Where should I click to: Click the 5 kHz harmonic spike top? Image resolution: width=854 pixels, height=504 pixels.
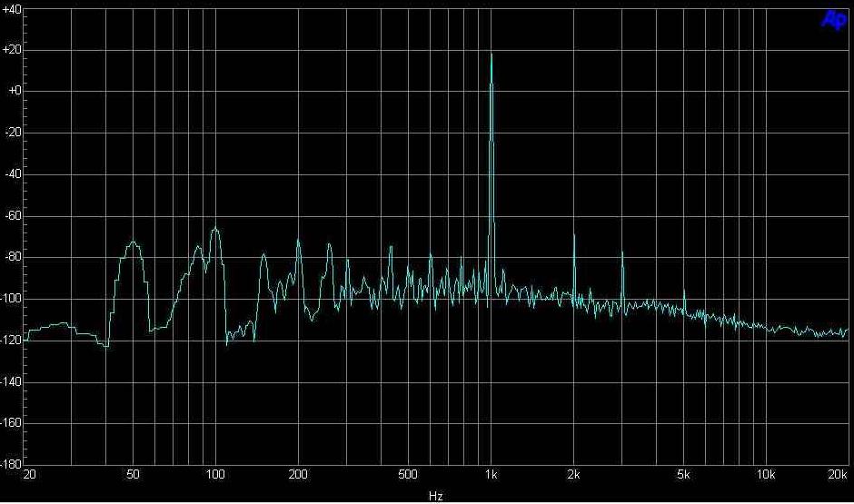[684, 292]
